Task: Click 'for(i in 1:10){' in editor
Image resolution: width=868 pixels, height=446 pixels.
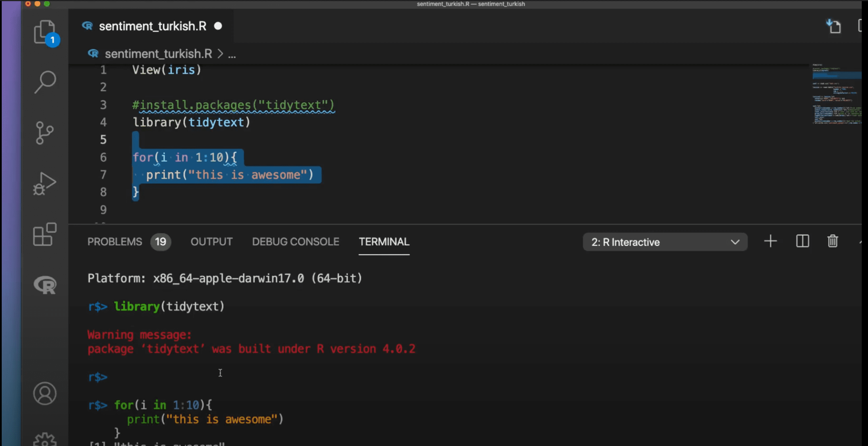Action: pos(185,157)
